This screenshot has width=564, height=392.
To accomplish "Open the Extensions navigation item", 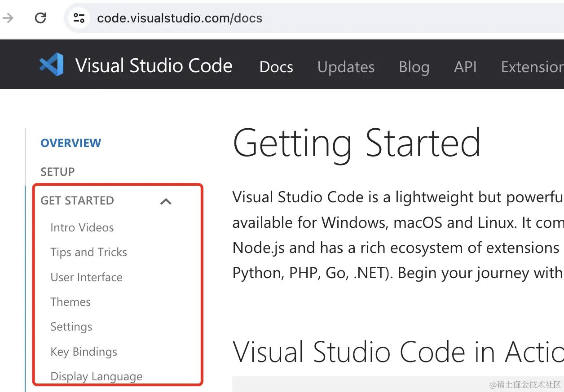I will (x=532, y=67).
